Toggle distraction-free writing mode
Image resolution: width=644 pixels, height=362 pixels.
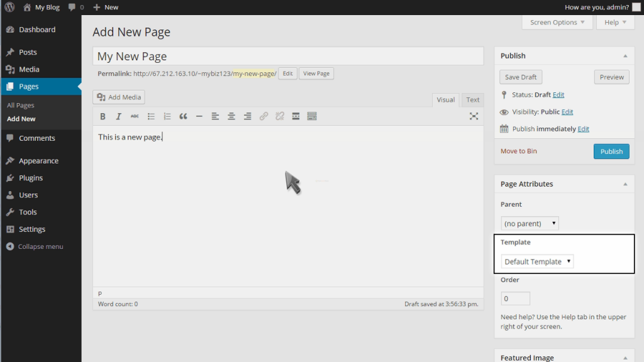click(474, 116)
